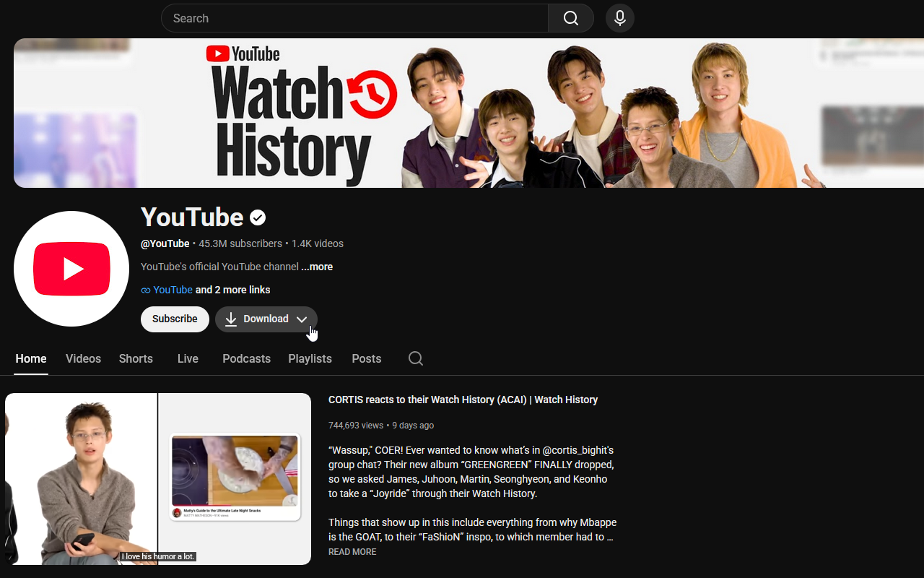
Task: Switch to the Playlists tab
Action: pyautogui.click(x=310, y=358)
